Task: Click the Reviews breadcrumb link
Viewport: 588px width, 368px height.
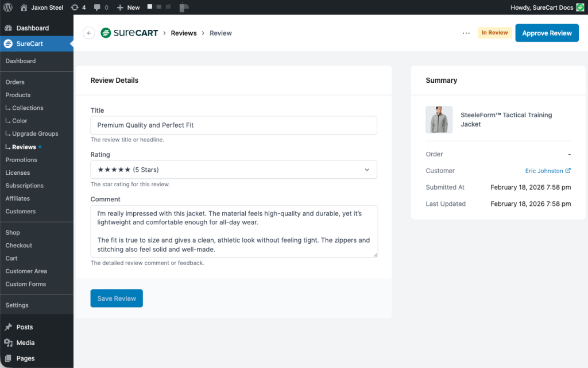Action: (x=184, y=33)
